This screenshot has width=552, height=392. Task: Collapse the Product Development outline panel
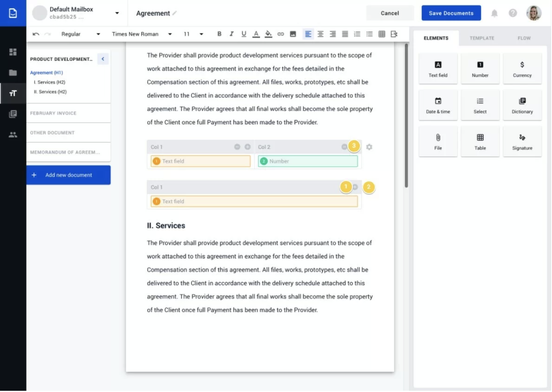coord(103,59)
